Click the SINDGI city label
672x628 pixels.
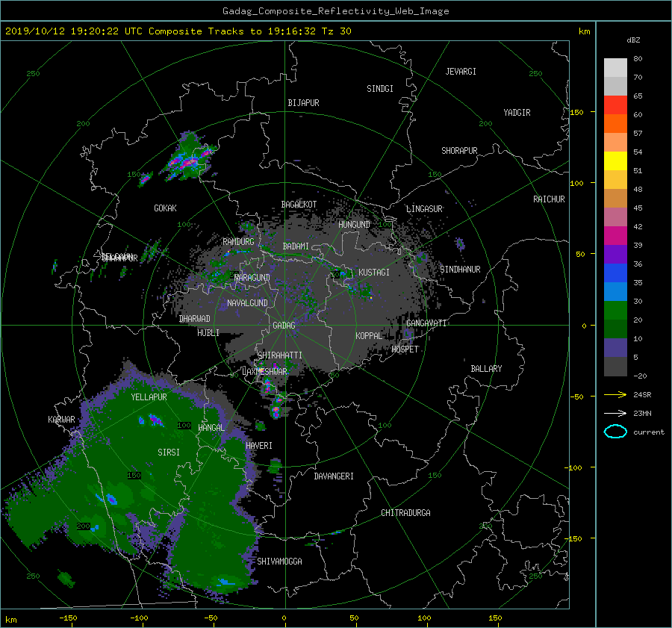380,89
